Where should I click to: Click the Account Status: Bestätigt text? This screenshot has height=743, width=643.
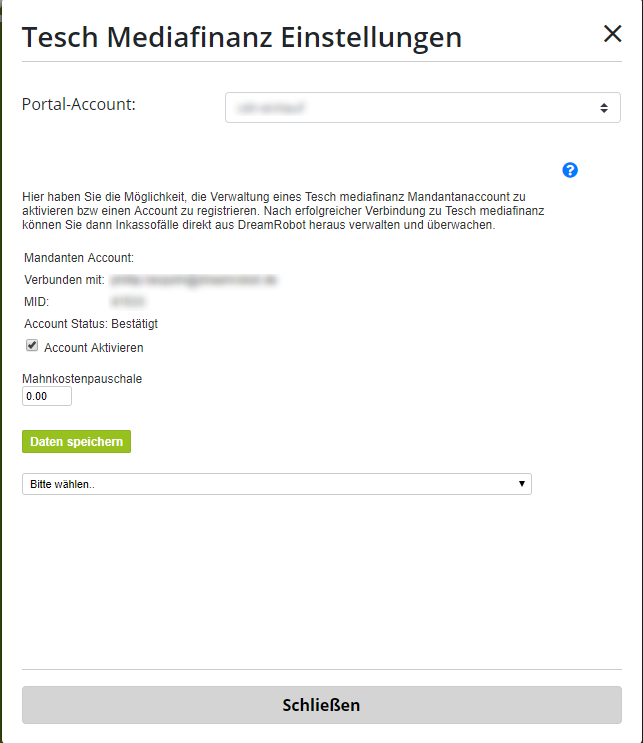pos(91,324)
